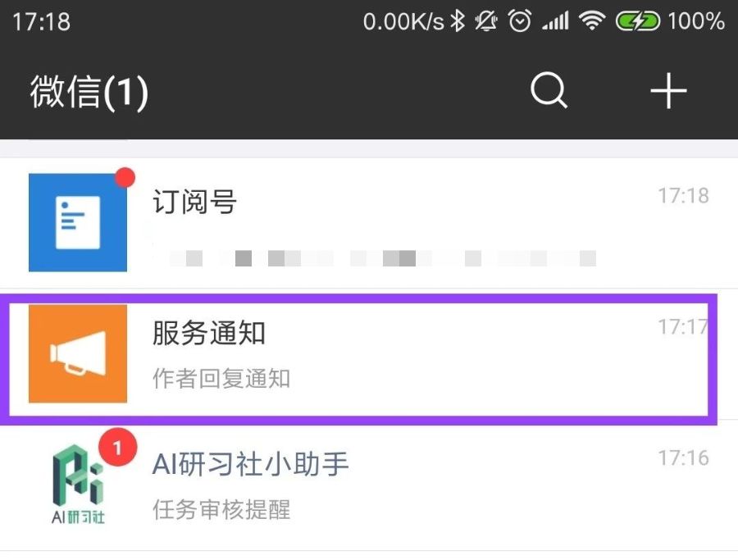This screenshot has width=738, height=560.
Task: Tap the muted bell status icon
Action: [487, 21]
